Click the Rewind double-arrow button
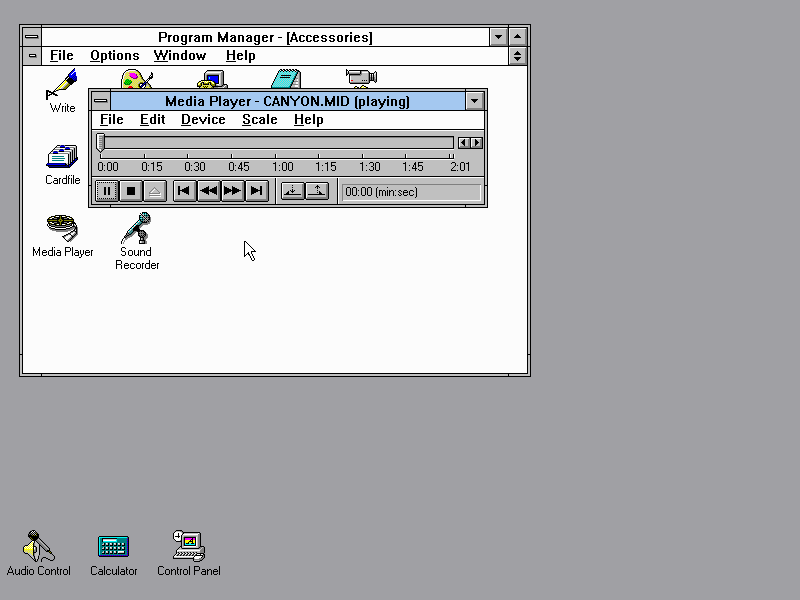800x600 pixels. click(x=208, y=191)
